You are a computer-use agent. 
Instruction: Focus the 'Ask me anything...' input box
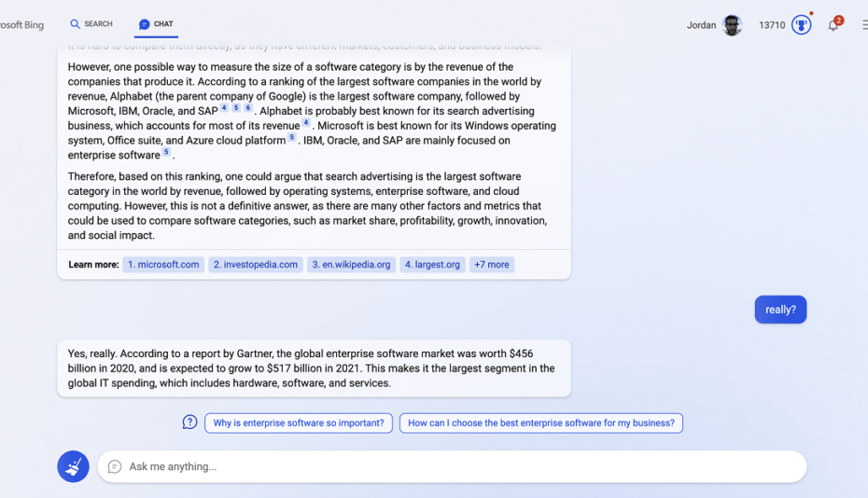(452, 466)
